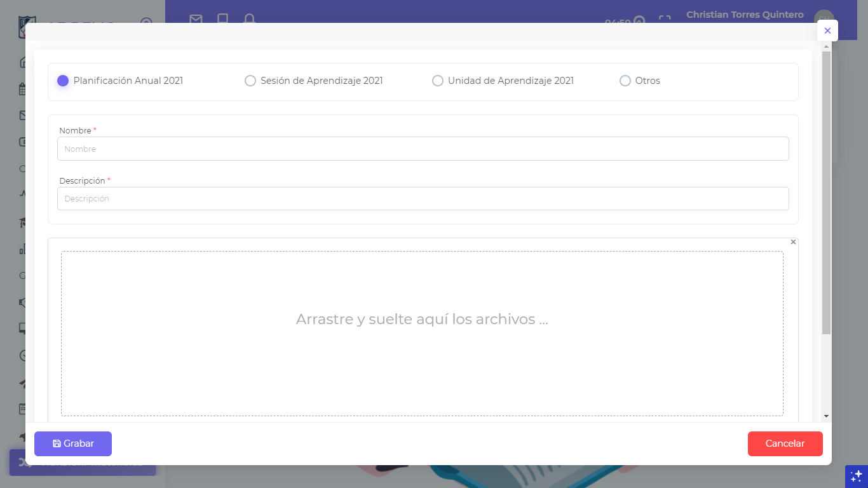The image size is (868, 488).
Task: Choose the Sesión de Aprendizaje 2021 radio
Action: pos(250,81)
